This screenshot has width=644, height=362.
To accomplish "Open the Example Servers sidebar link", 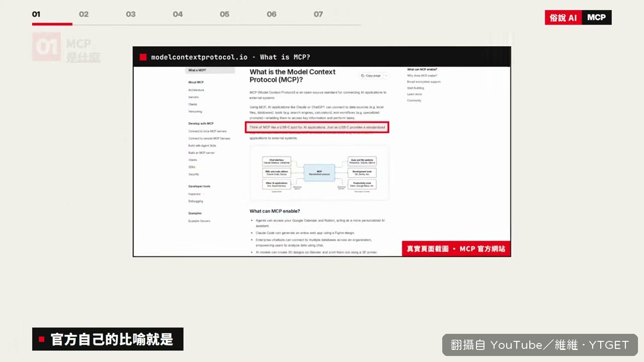I will coord(199,221).
